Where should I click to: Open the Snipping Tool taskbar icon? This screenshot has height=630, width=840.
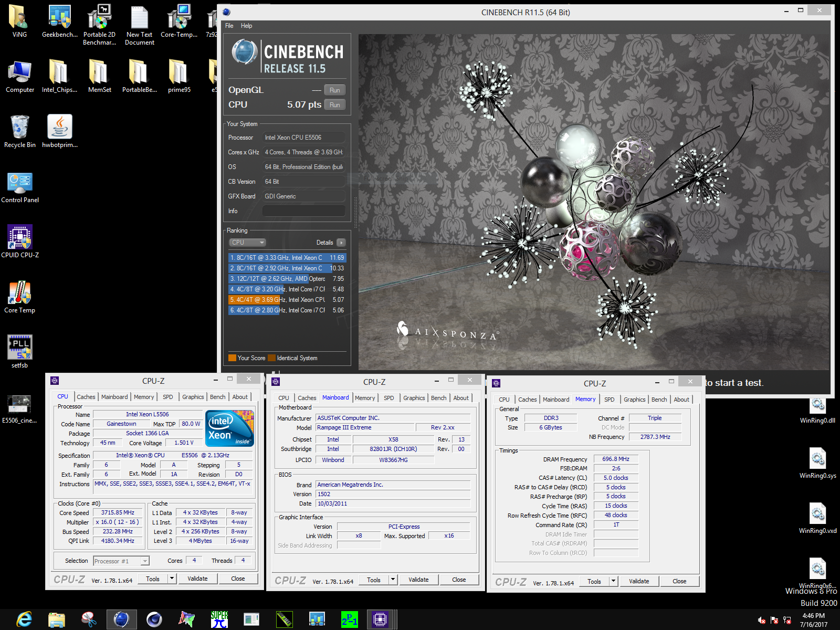89,619
